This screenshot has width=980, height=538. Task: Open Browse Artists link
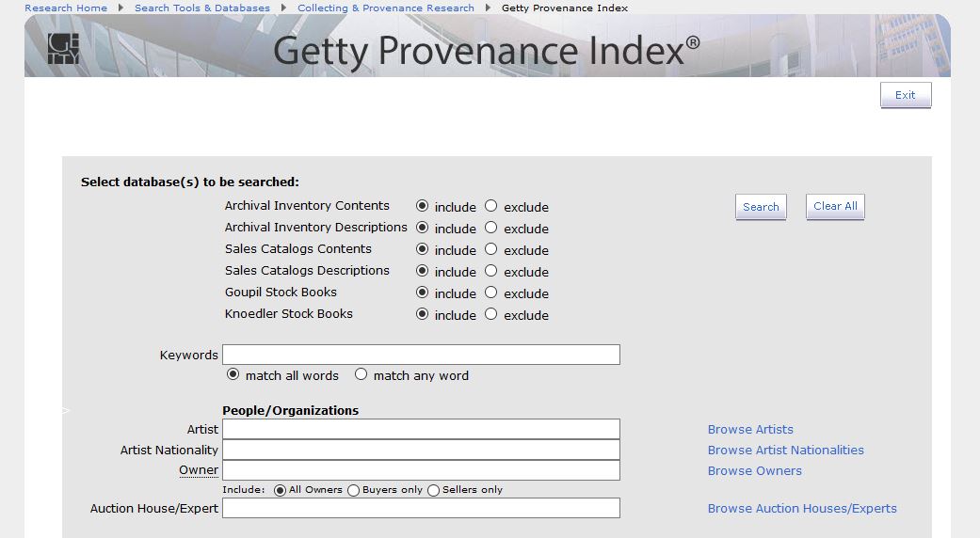tap(750, 430)
